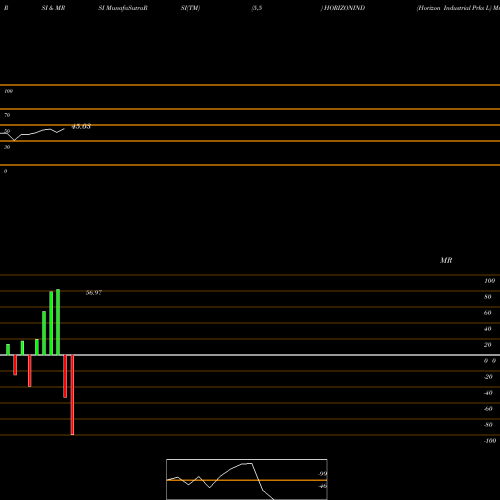Click the MR indicator heading
Image resolution: width=500 pixels, height=500 pixels.
[446, 260]
